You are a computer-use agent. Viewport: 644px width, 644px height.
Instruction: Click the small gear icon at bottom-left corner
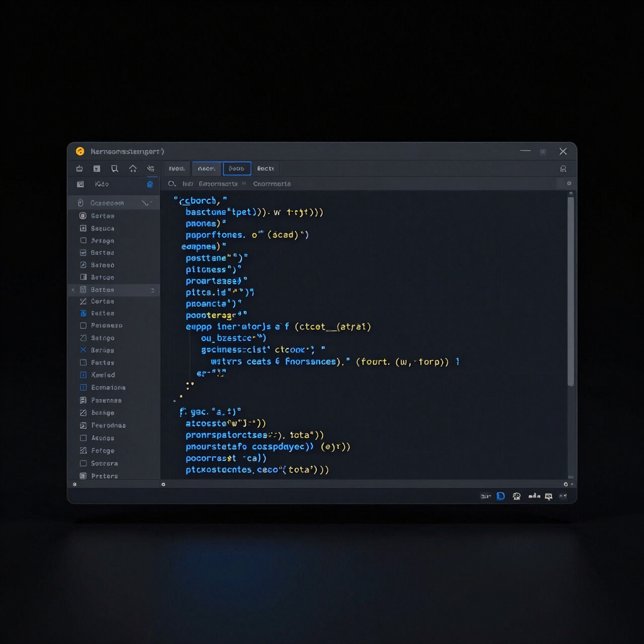pos(74,484)
